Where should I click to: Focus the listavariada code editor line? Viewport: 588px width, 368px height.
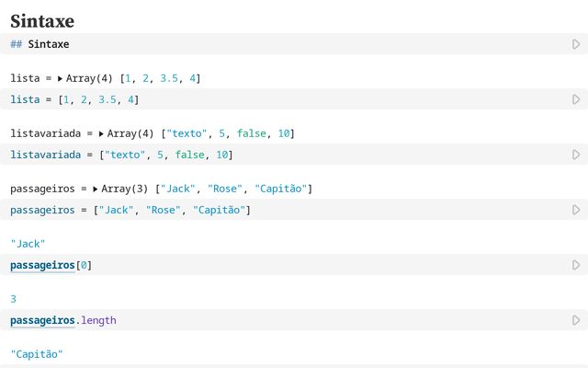(322, 155)
